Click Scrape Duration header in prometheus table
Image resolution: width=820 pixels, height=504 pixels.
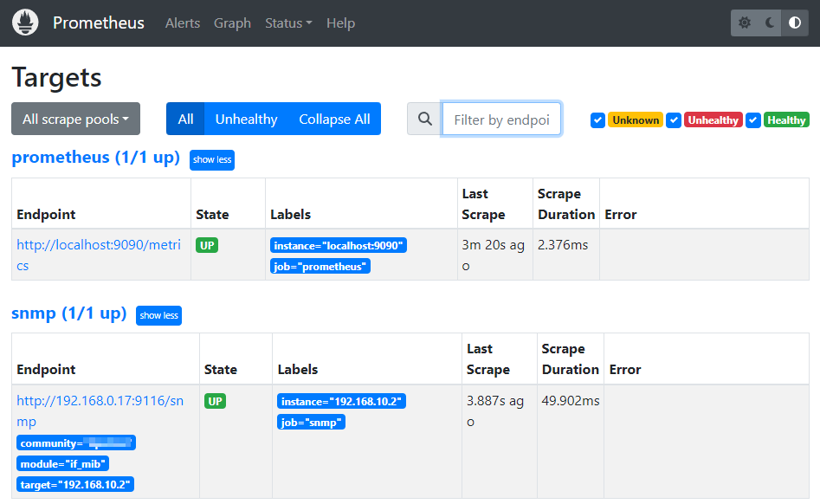point(566,204)
